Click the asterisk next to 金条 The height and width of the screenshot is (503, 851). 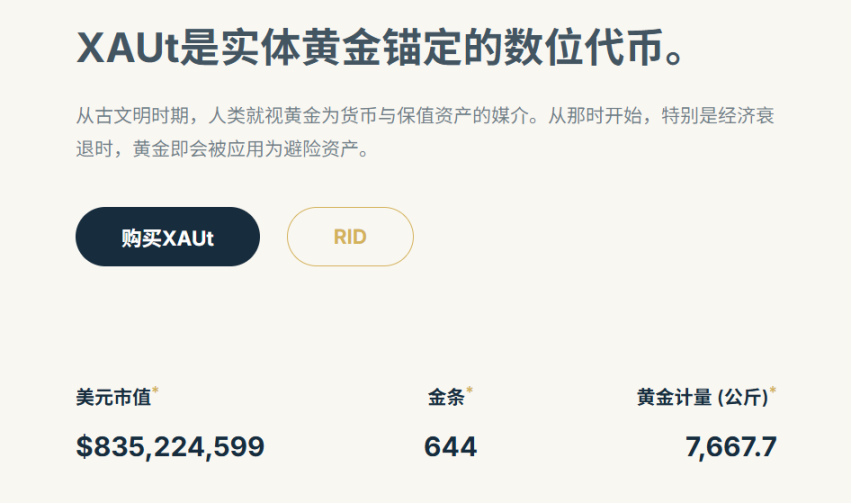pyautogui.click(x=470, y=390)
